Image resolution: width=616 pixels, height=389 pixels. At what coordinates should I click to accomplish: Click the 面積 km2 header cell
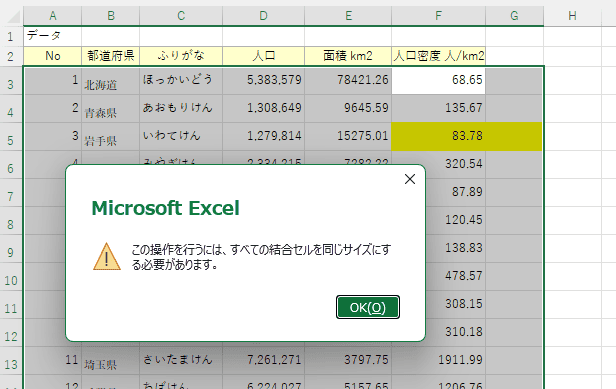348,56
